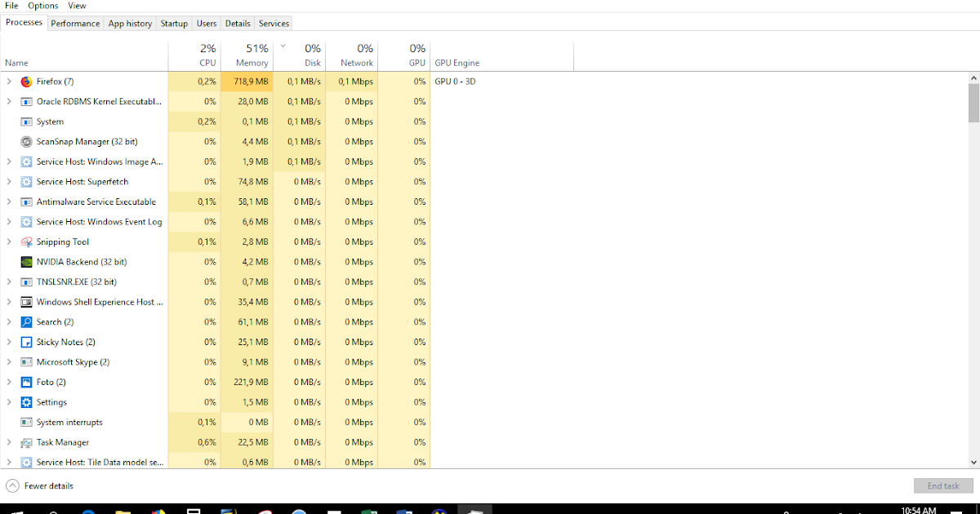Sort by the Disk column header
Image resolution: width=980 pixels, height=514 pixels.
(x=299, y=55)
